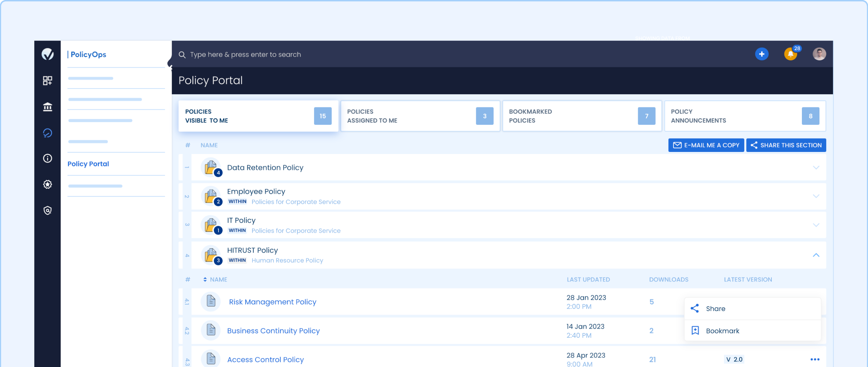Click the HITRUST Policy folder icon
Viewport: 868px width, 367px height.
211,255
